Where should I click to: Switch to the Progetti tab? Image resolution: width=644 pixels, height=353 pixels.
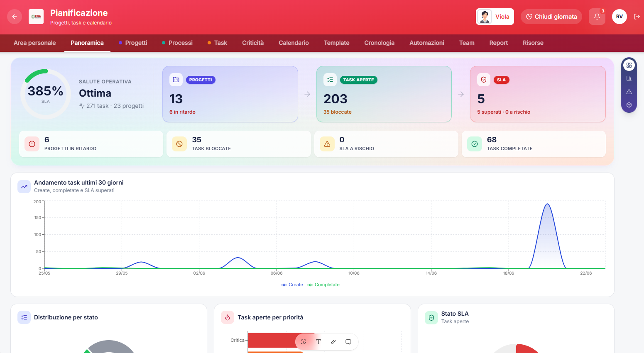(133, 43)
